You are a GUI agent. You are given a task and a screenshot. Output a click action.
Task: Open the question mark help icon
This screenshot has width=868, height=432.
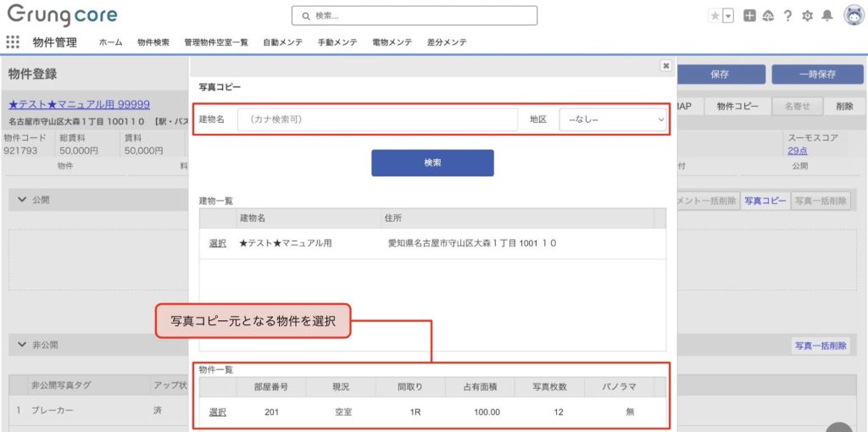(x=787, y=16)
